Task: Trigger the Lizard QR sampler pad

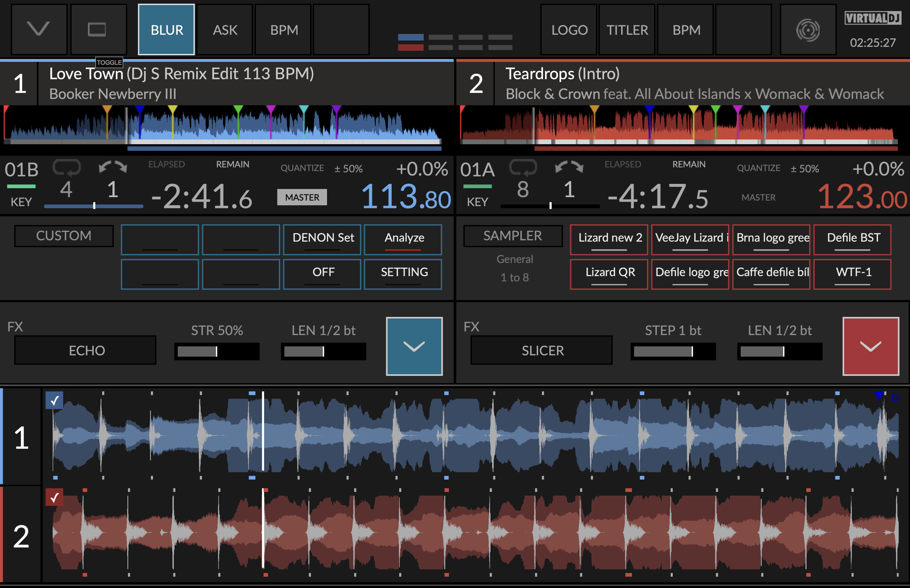Action: 609,274
